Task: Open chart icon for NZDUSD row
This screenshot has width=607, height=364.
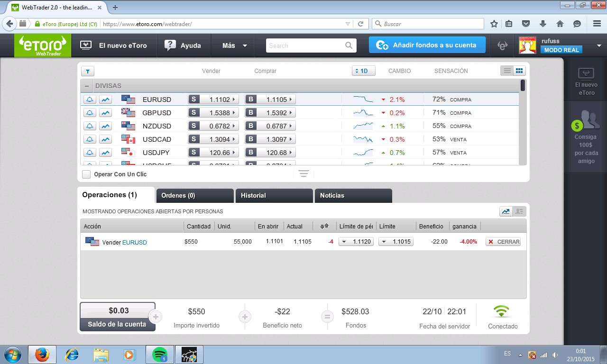Action: [x=105, y=126]
